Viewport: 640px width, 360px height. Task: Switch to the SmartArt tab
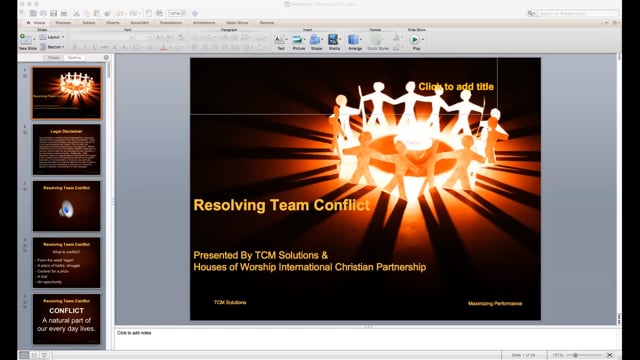pyautogui.click(x=140, y=23)
